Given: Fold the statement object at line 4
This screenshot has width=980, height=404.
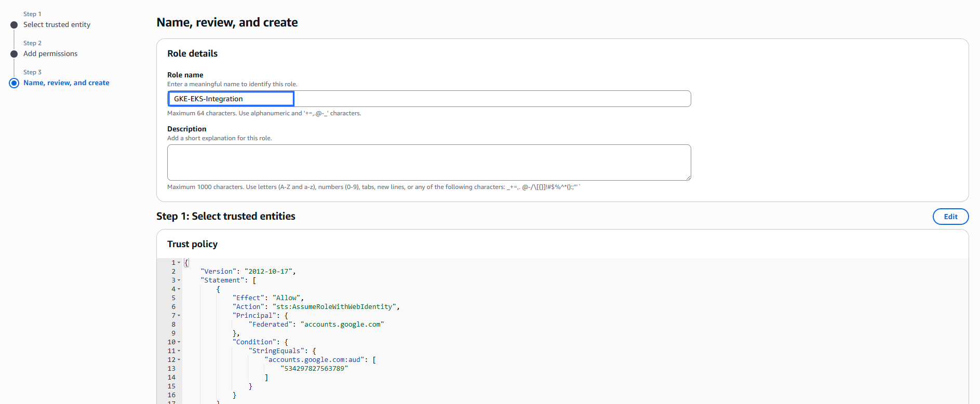Looking at the screenshot, I should [179, 289].
